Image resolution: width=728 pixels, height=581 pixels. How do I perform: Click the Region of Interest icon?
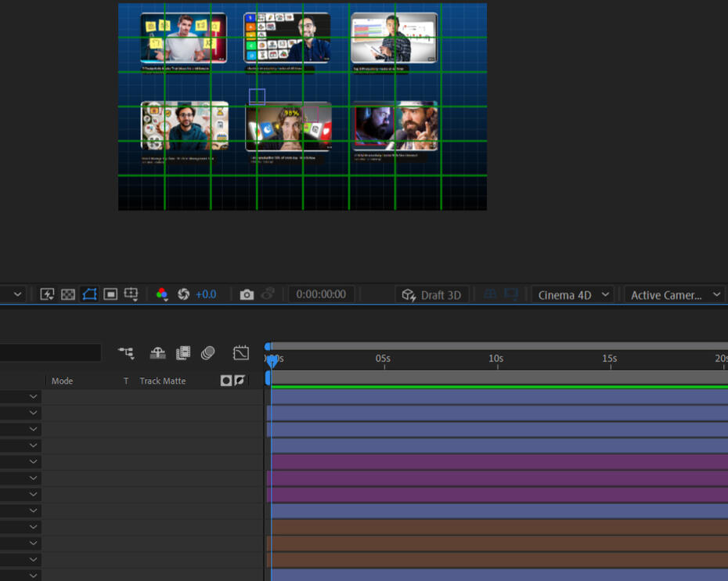[x=110, y=294]
